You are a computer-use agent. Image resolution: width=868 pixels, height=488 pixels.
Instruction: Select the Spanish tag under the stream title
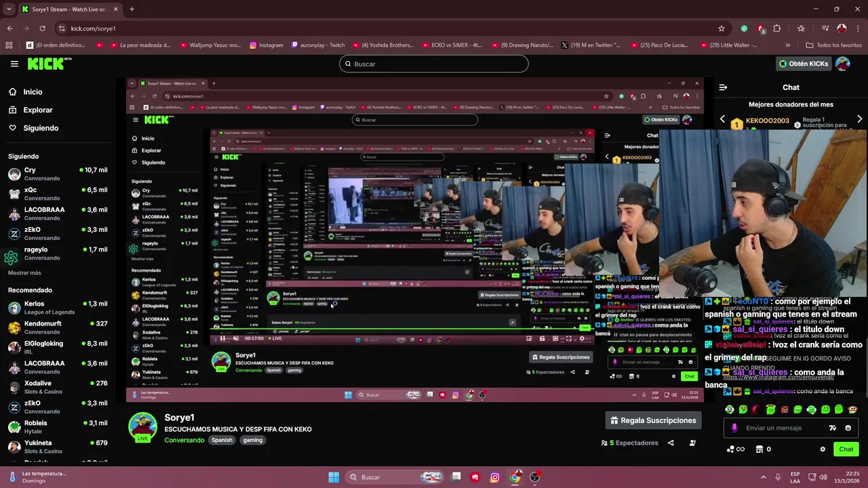click(222, 440)
